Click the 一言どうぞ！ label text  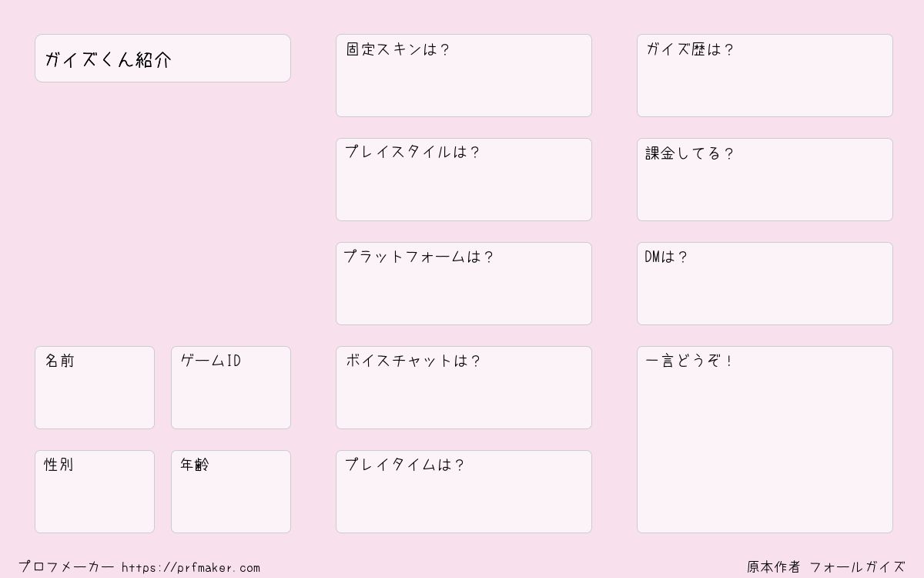tap(689, 361)
